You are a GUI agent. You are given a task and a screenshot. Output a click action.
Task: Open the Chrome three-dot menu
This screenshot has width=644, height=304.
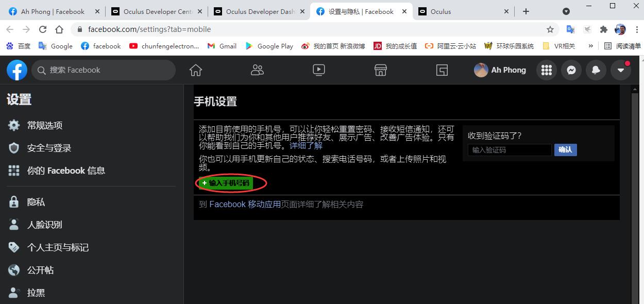click(636, 29)
